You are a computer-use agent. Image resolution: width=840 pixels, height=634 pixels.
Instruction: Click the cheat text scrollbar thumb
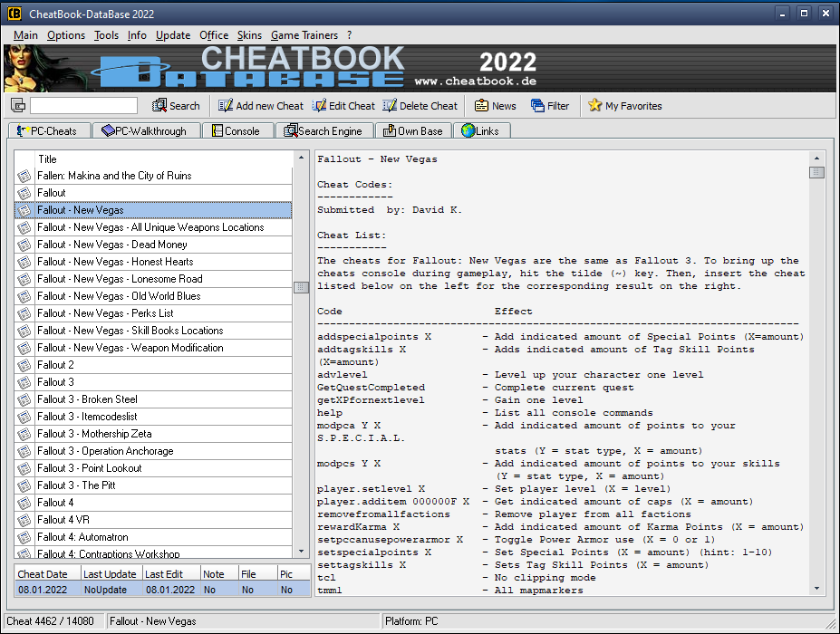pos(816,172)
